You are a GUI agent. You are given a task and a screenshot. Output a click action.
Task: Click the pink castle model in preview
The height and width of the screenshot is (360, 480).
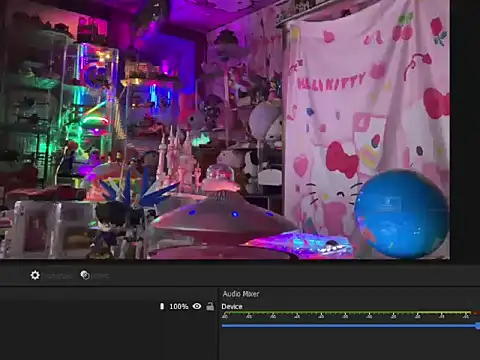(x=178, y=162)
